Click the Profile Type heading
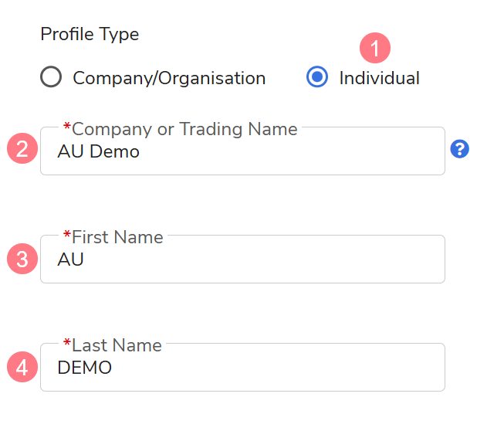The image size is (504, 424). pos(90,35)
